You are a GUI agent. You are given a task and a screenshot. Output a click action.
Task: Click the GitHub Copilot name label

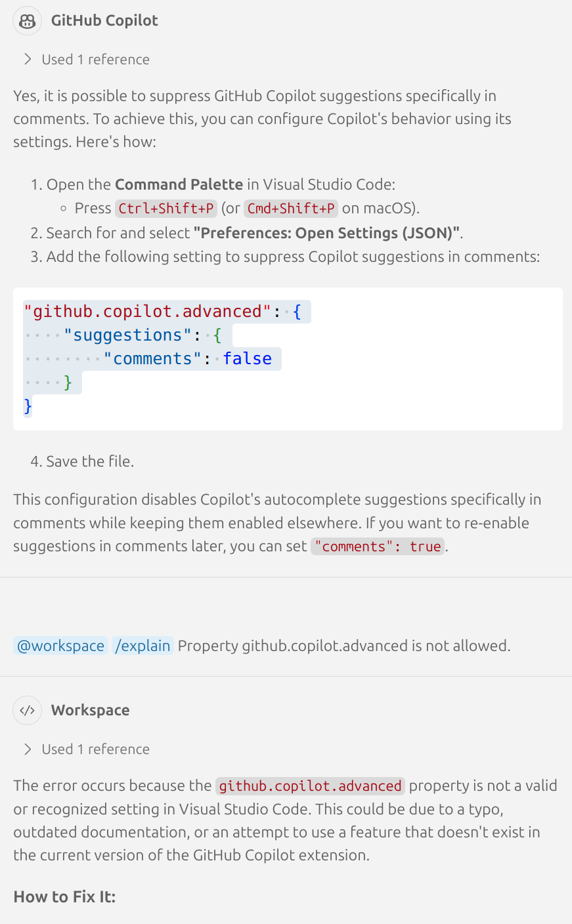pos(104,20)
